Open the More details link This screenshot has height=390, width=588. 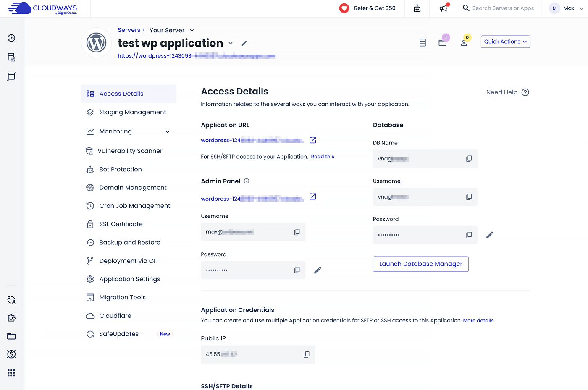pyautogui.click(x=478, y=321)
